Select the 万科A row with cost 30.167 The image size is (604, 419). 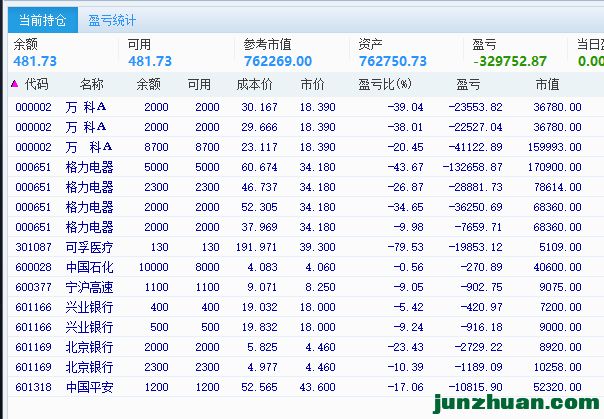(x=306, y=107)
